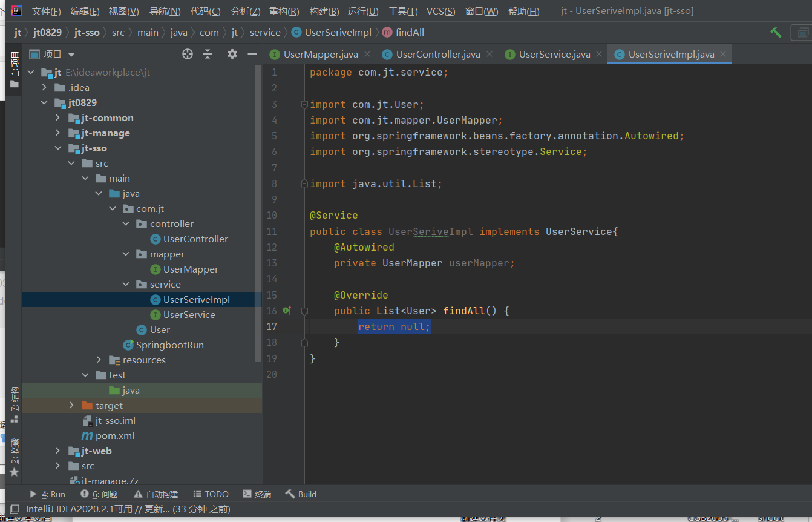Open the 代码(C) menu
Image resolution: width=812 pixels, height=522 pixels.
pyautogui.click(x=206, y=12)
